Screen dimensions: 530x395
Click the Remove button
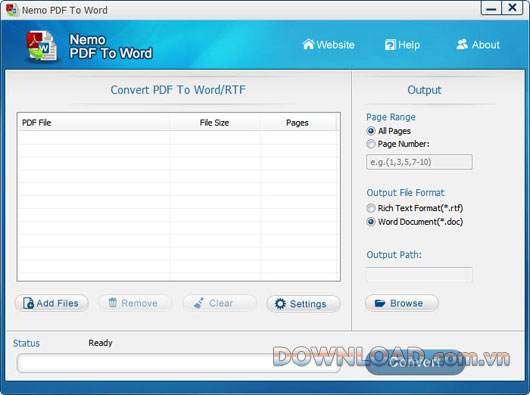click(x=135, y=303)
